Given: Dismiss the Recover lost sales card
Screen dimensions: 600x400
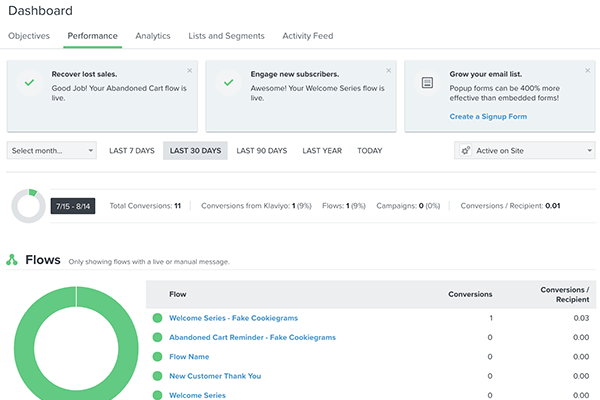Looking at the screenshot, I should (190, 71).
